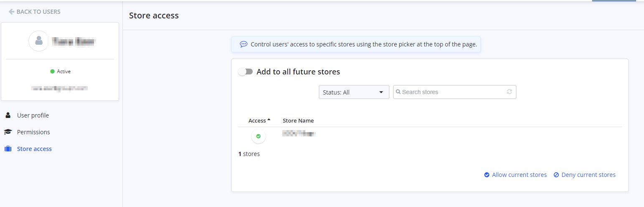Screen dimensions: 644x207
Task: Click the magnifier icon in Search stores
Action: tap(398, 92)
